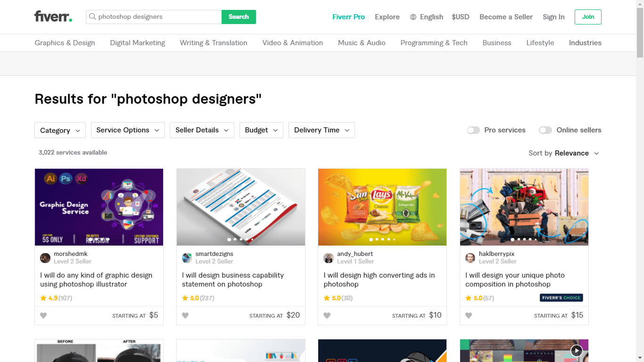Open Programming & Tech category
The height and width of the screenshot is (362, 644).
point(434,43)
